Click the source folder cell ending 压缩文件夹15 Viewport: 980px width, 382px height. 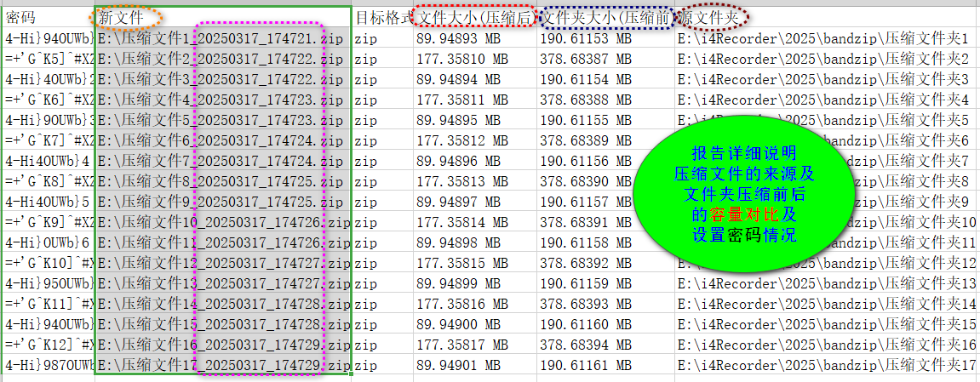click(828, 324)
